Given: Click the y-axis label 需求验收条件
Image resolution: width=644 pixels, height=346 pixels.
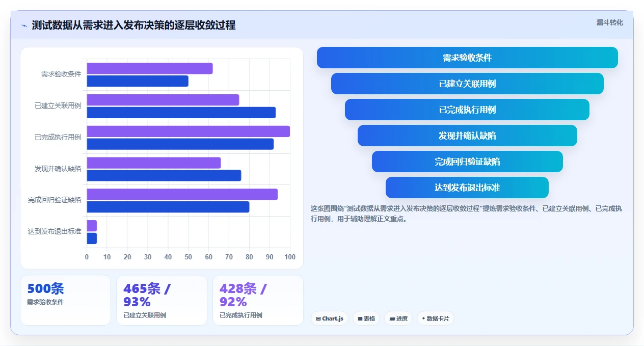Looking at the screenshot, I should (61, 74).
